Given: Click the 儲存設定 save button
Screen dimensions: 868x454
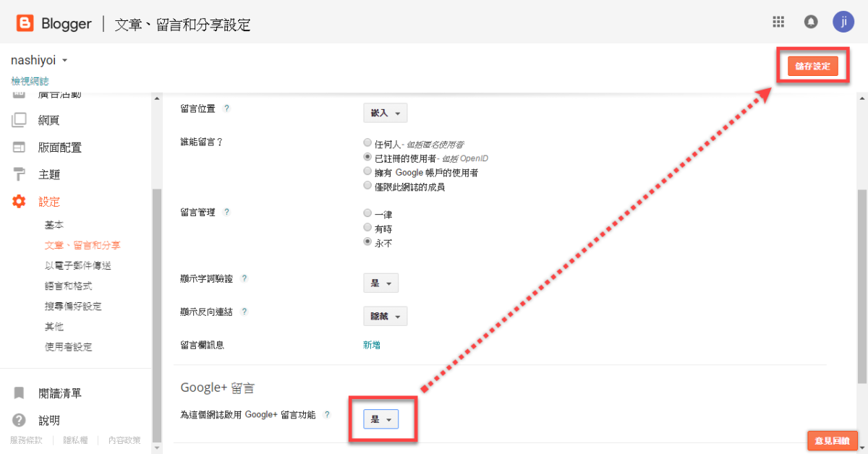Looking at the screenshot, I should 812,66.
